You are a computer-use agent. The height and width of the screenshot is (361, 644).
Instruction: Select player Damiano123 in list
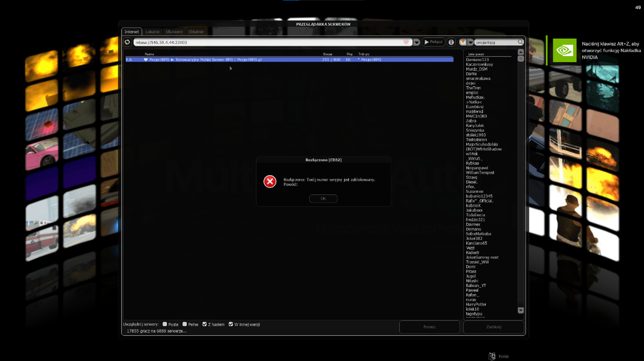(x=477, y=59)
